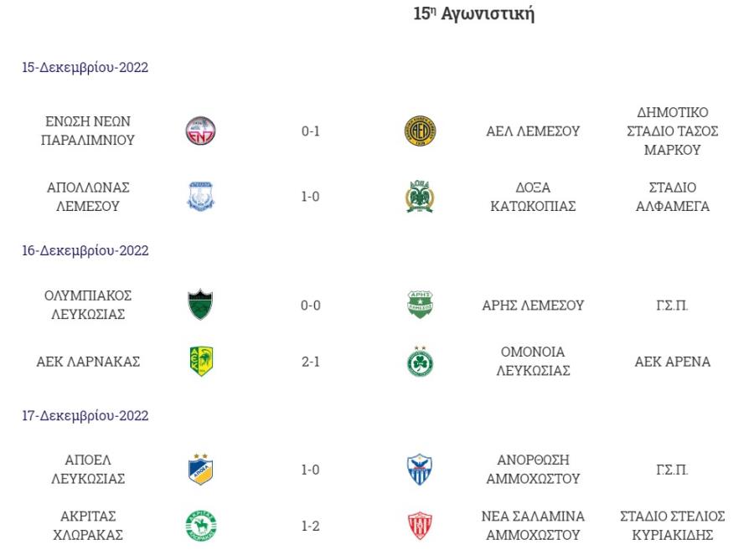Open the Απόλλωνας Λεμεσού team logo
Viewport: 754px width, 560px height.
[200, 197]
